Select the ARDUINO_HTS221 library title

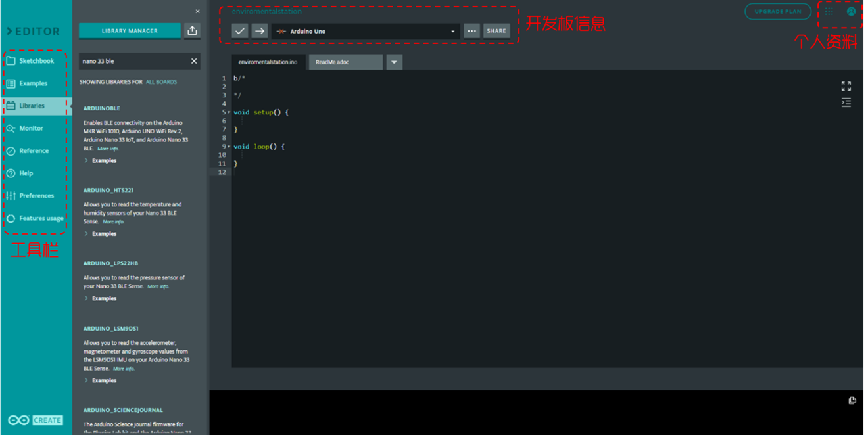(108, 190)
